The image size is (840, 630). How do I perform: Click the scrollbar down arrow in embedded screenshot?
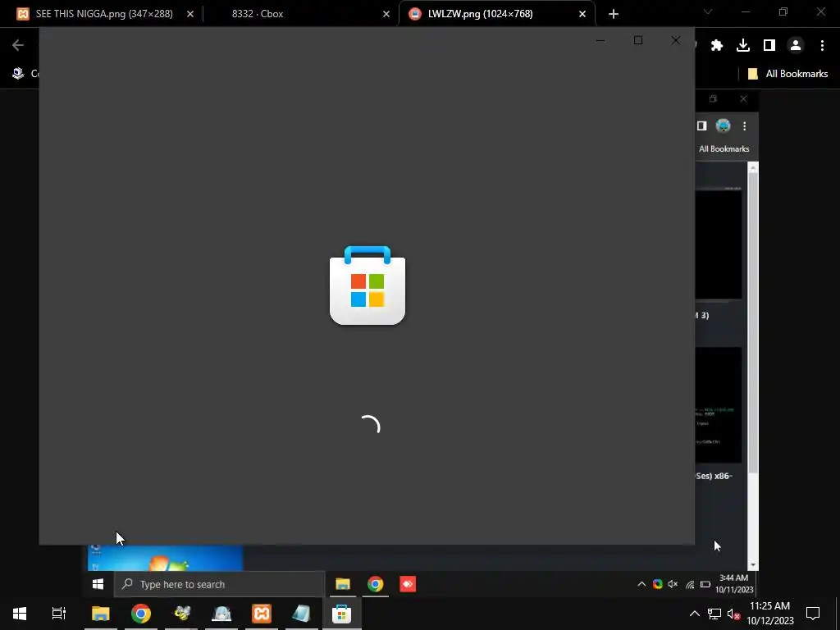tap(753, 565)
